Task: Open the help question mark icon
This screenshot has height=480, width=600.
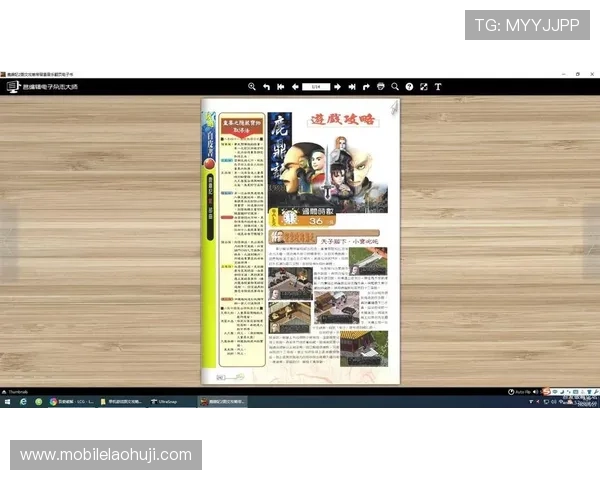Action: [x=409, y=87]
